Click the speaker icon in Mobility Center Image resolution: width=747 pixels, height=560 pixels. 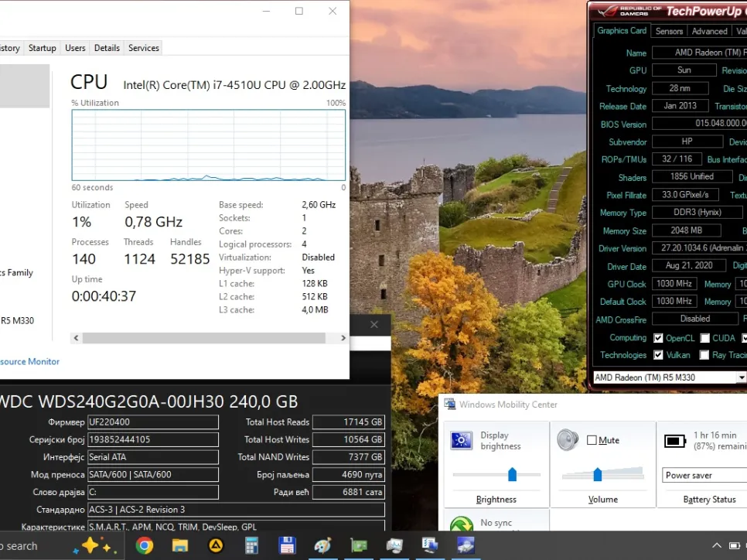click(568, 440)
